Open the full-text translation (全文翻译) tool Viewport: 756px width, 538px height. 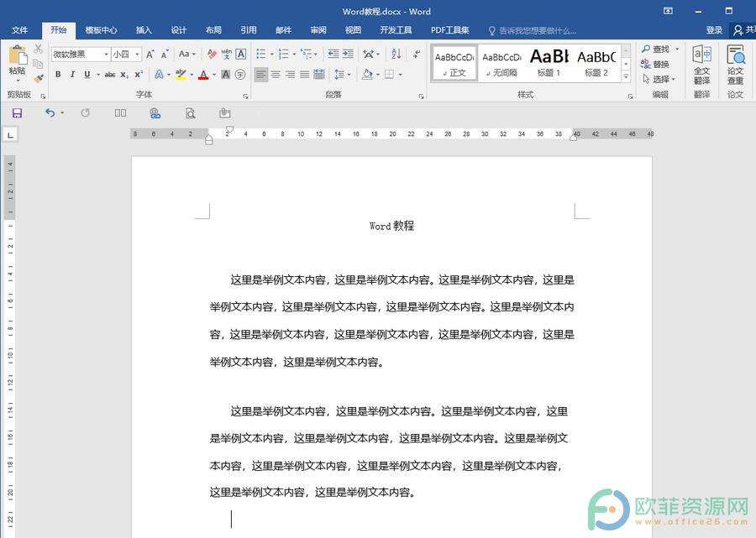tap(701, 65)
